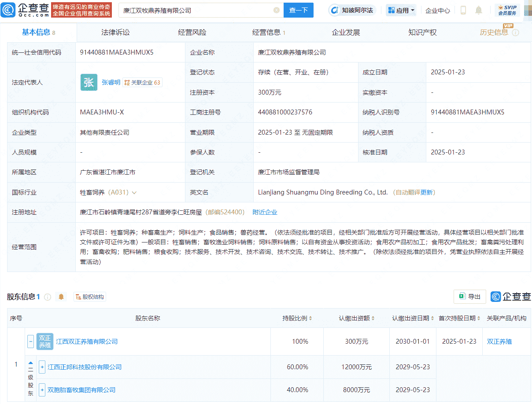Toggle sorting on the 持股比例 column

[x=311, y=318]
